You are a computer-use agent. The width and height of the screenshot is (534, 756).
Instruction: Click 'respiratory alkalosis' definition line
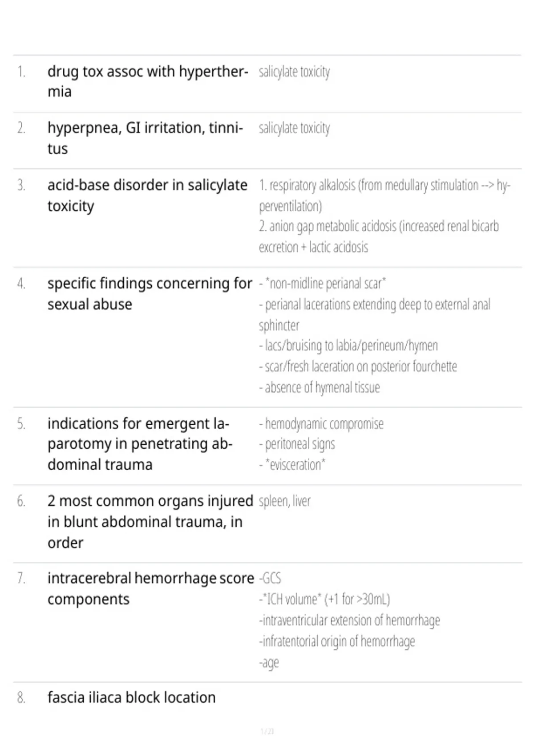(x=384, y=195)
